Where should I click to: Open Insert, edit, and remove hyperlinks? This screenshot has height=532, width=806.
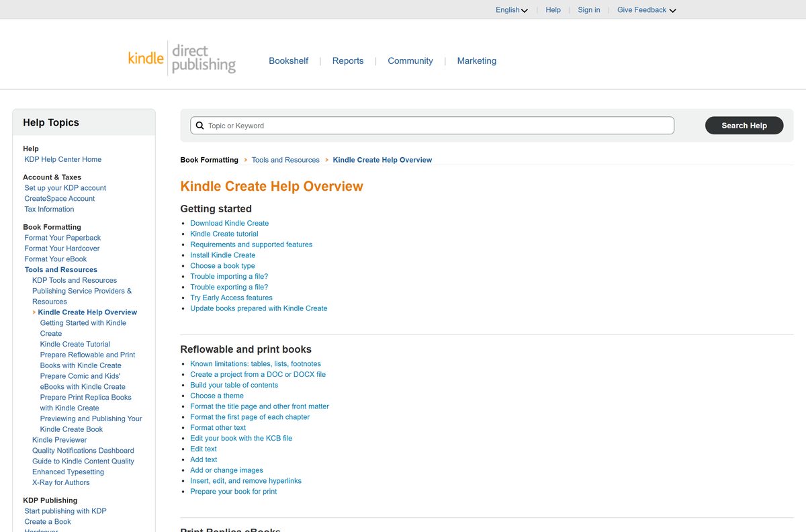point(246,482)
